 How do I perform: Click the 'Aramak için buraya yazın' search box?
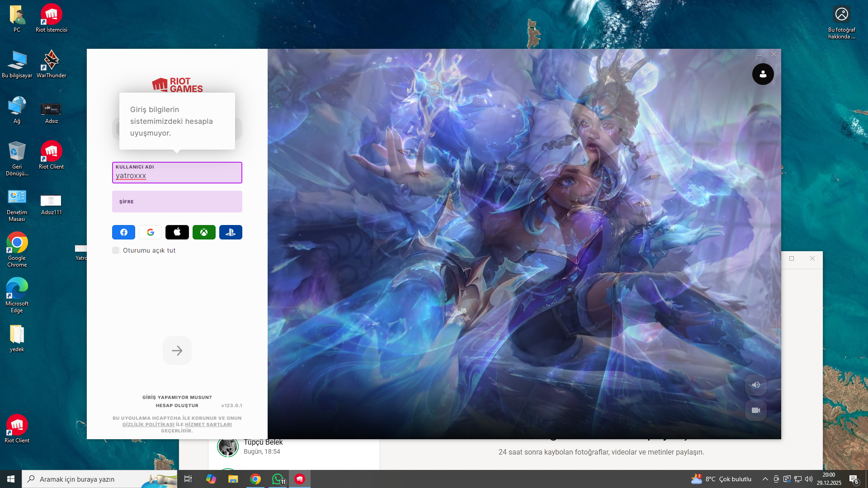click(x=99, y=479)
